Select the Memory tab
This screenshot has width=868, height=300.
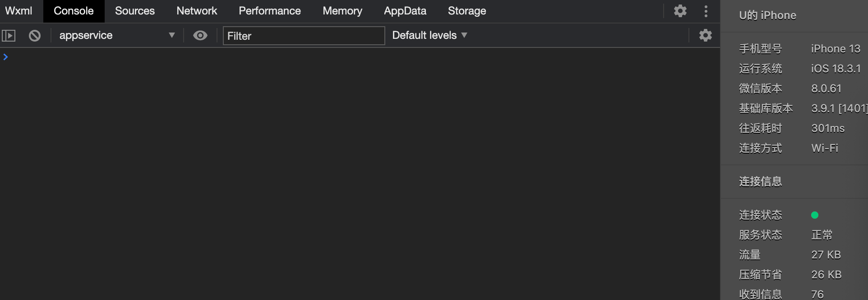pyautogui.click(x=342, y=11)
